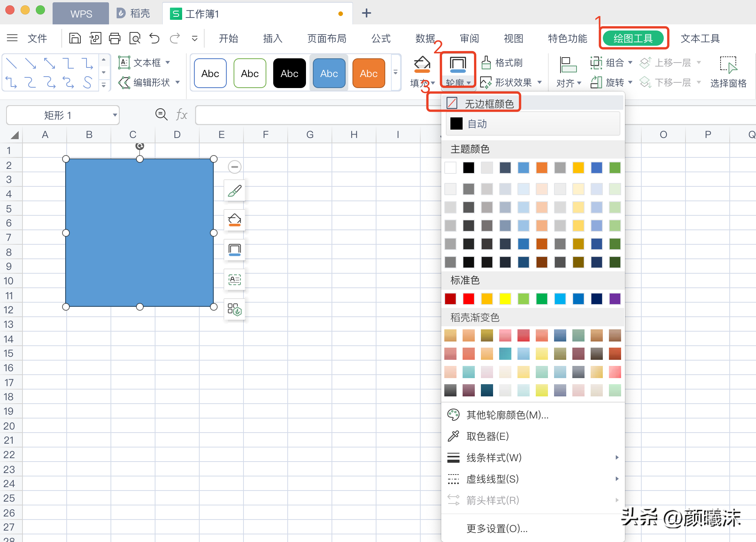Choose Other Outline Colors menu item

point(533,415)
